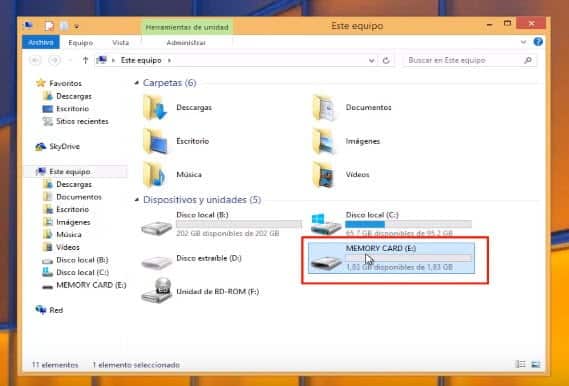Select the Unidad de BD-ROM (F:) icon
Viewport: 569px width, 386px height.
(156, 291)
